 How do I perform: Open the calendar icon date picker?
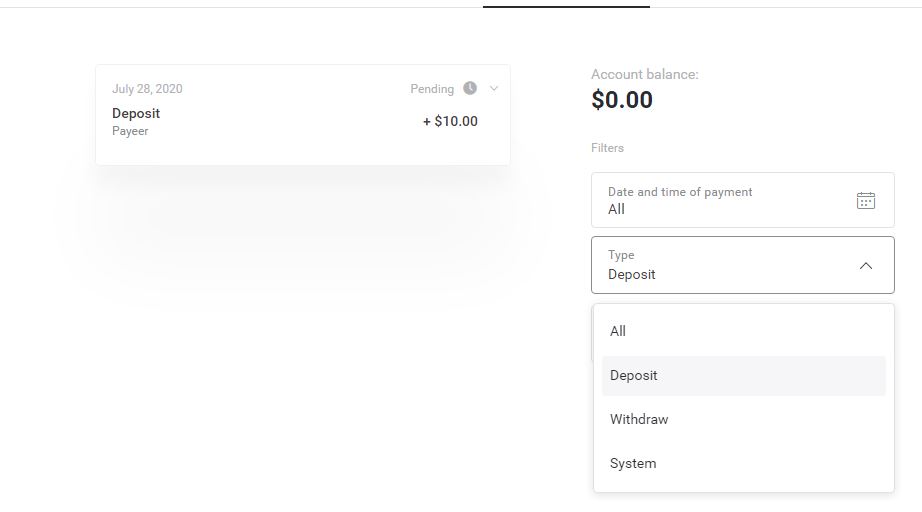[866, 200]
